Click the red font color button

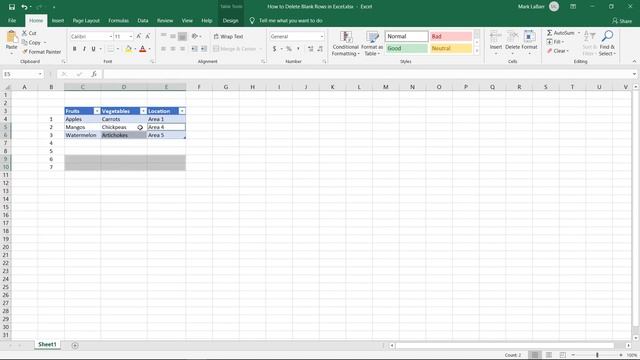142,49
